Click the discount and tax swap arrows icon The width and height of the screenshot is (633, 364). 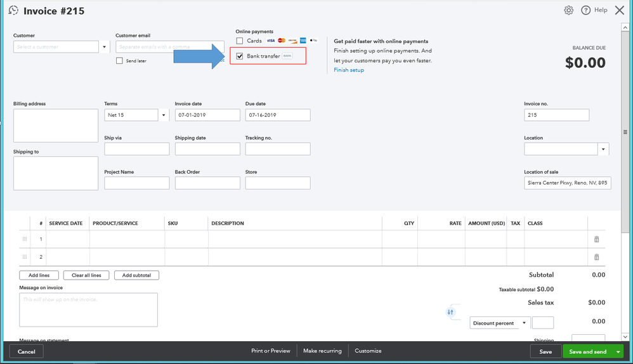(x=450, y=312)
